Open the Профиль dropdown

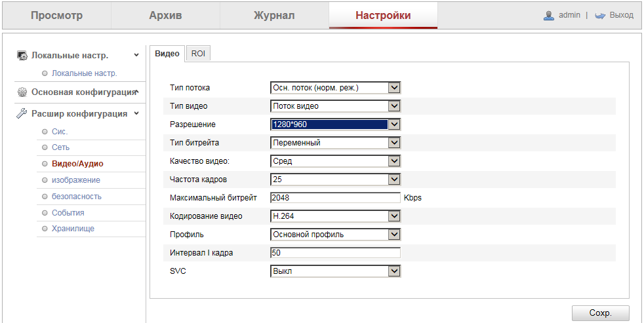(336, 235)
